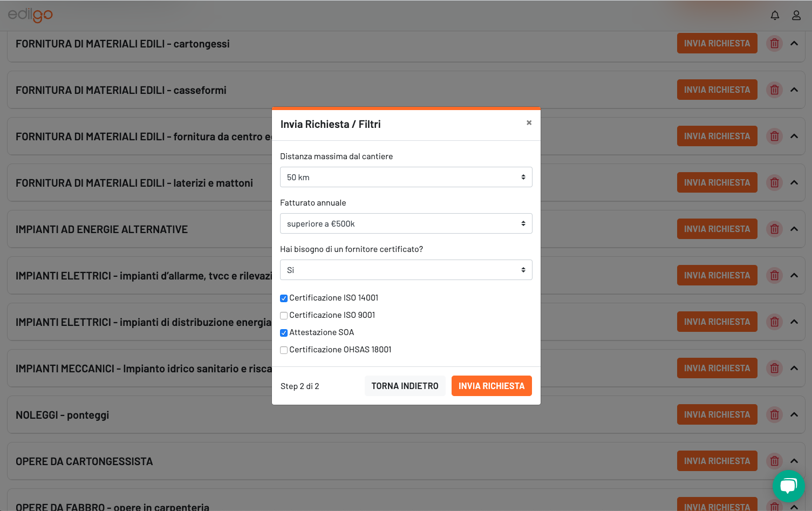
Task: Delete the cartongessi supply row
Action: pyautogui.click(x=774, y=44)
